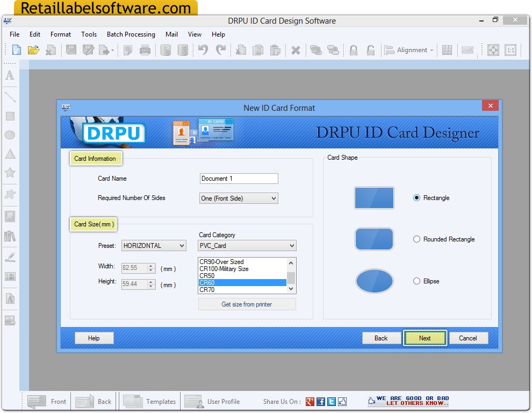Open the Templates bottom tab
Viewport: 532px width, 413px height.
[149, 402]
